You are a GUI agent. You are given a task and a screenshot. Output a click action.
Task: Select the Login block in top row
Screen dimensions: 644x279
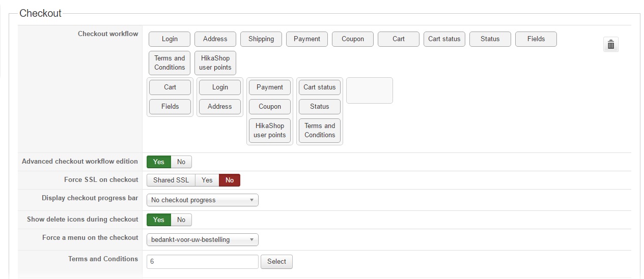pos(170,39)
